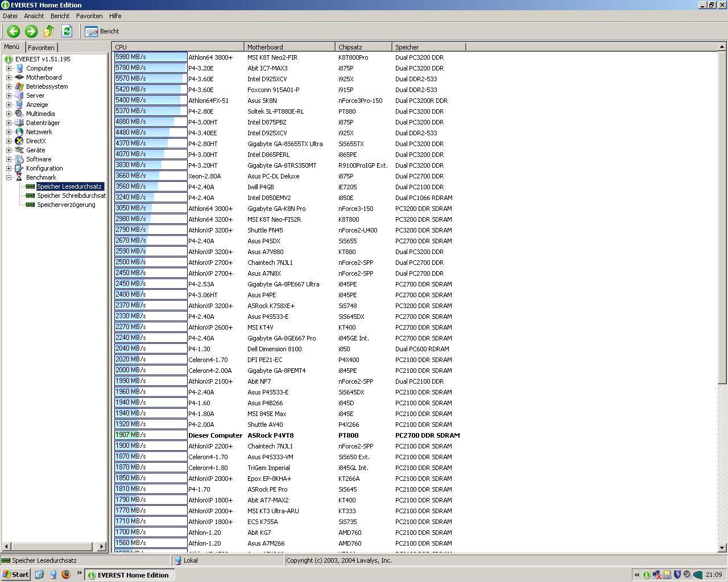Screen dimensions: 728x582
Task: Select the Motherboard tree icon
Action: click(x=19, y=77)
